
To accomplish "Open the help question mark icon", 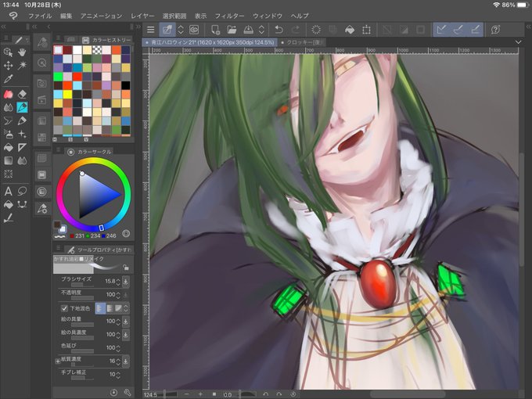I will [495, 30].
